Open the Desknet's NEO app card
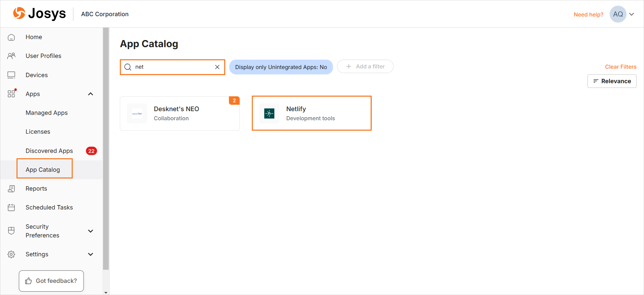Screen dimensions: 644x295 pyautogui.click(x=180, y=113)
